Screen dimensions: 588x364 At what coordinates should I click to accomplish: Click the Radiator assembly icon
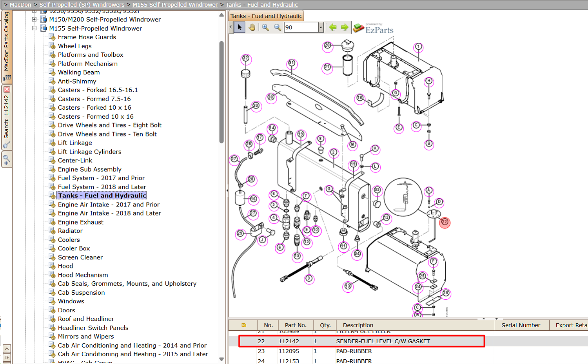[x=52, y=231]
